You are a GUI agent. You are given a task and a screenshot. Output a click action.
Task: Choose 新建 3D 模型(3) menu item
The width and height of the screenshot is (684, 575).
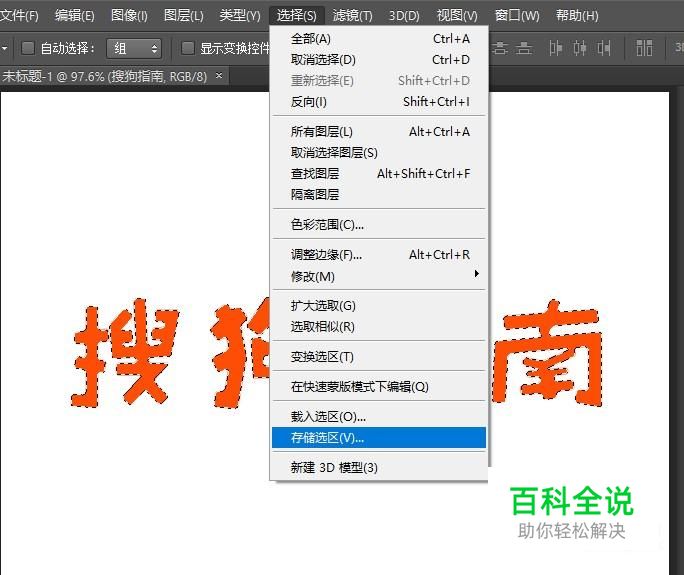[379, 468]
